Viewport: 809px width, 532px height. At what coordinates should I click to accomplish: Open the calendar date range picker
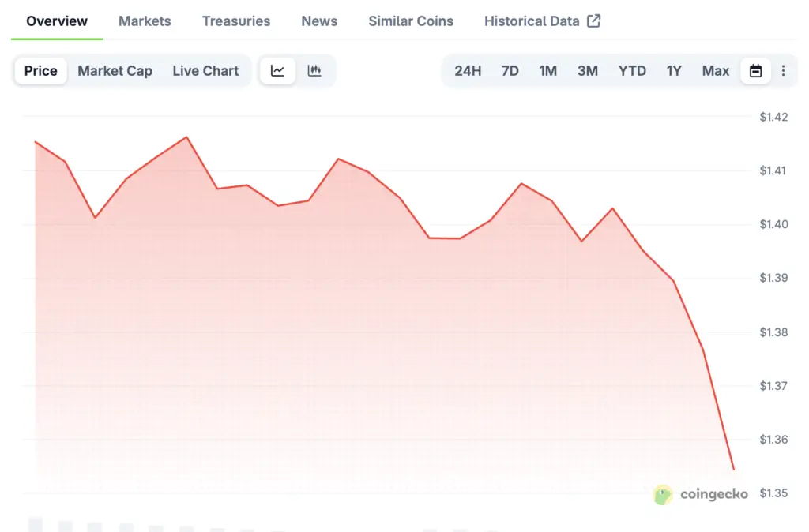(755, 71)
